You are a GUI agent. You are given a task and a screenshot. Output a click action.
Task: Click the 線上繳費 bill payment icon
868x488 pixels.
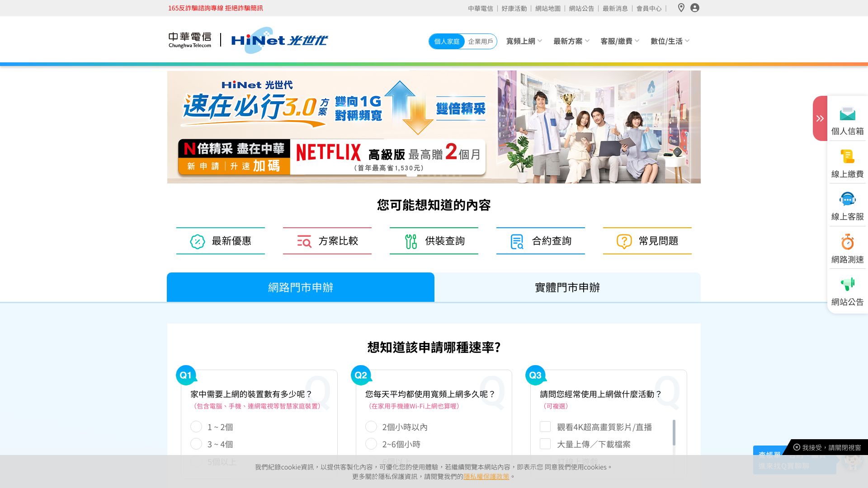[847, 157]
